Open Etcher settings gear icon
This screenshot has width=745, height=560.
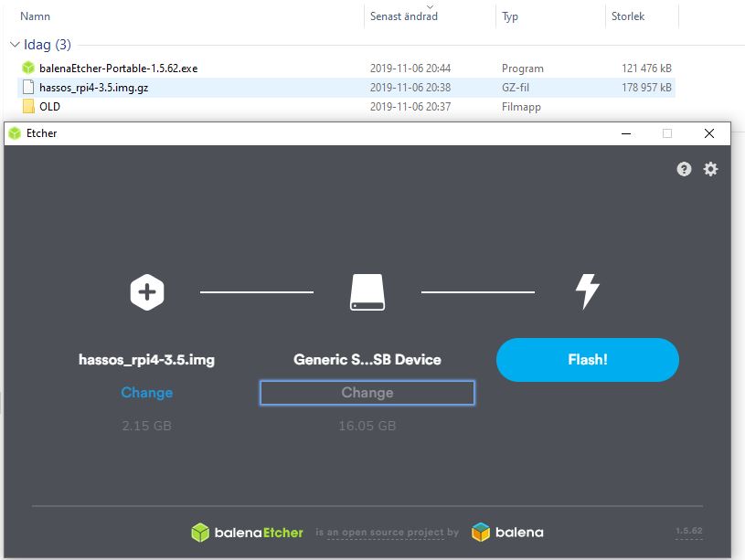tap(710, 169)
